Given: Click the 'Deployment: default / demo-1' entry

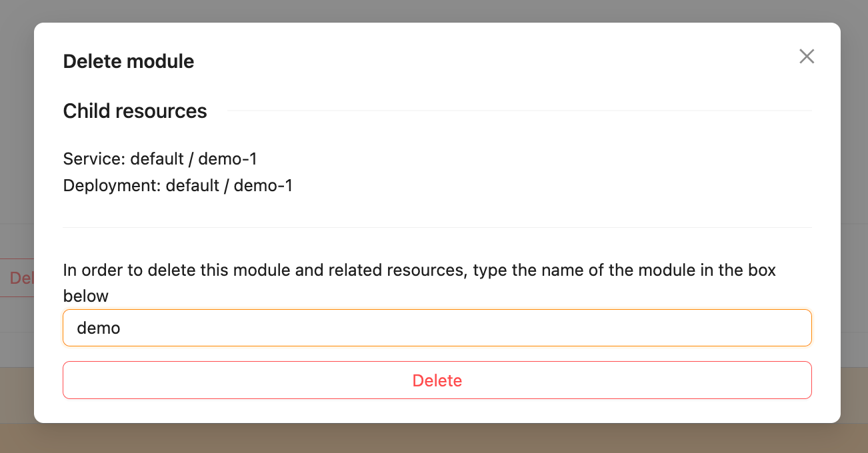Looking at the screenshot, I should [x=177, y=185].
